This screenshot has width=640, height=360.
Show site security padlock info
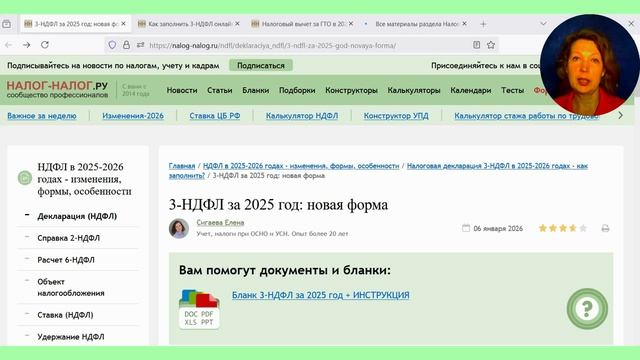[126, 45]
